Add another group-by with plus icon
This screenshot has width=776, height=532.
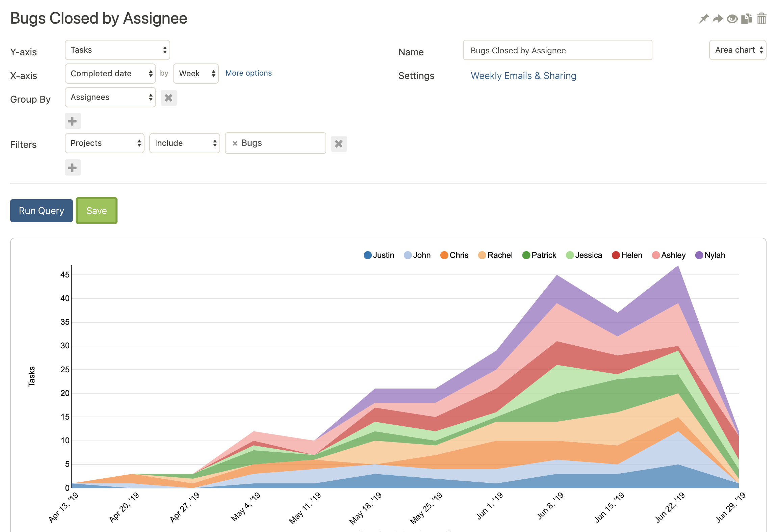pyautogui.click(x=73, y=121)
